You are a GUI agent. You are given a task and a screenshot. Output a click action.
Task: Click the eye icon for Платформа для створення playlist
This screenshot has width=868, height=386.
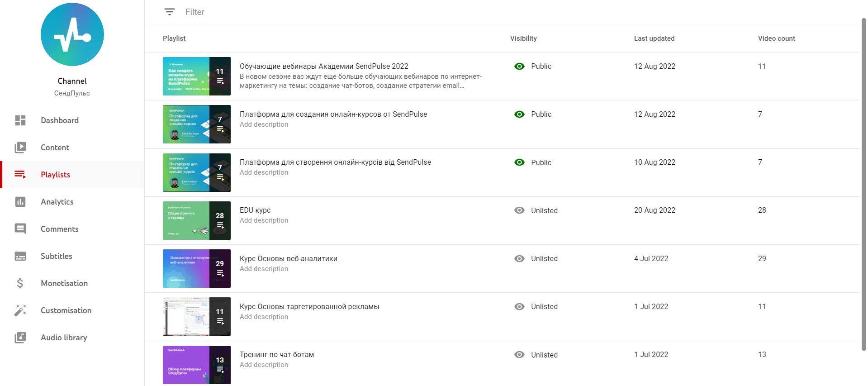520,162
